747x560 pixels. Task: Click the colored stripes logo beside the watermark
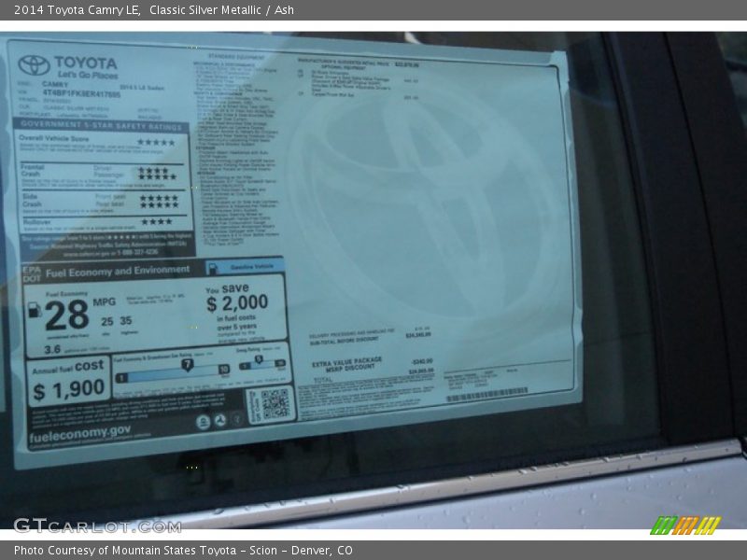(685, 525)
